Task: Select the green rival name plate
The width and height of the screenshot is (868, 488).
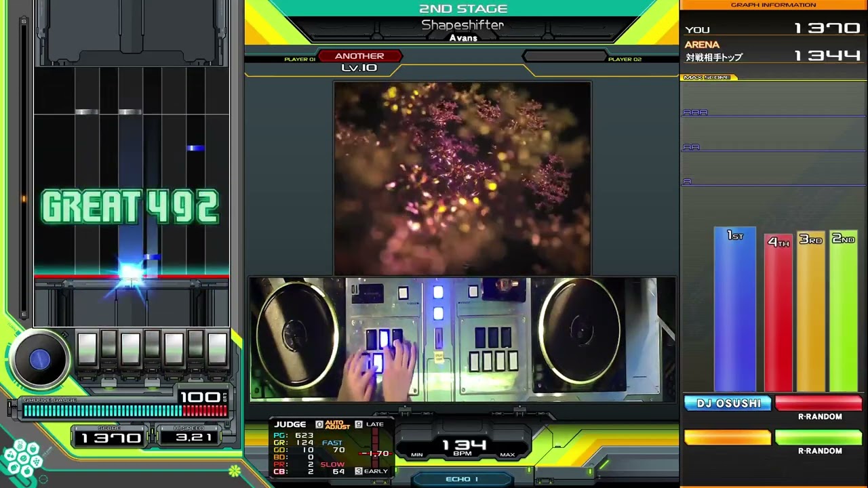Action: pos(818,437)
